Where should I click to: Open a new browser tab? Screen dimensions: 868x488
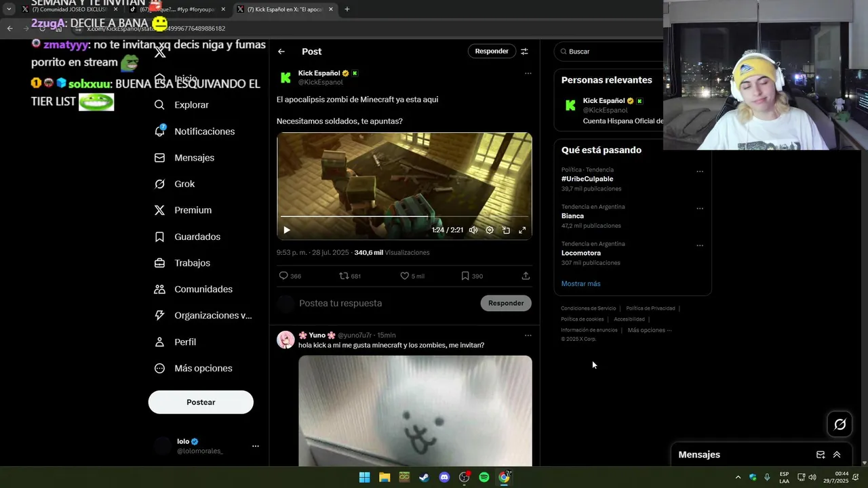coord(347,9)
